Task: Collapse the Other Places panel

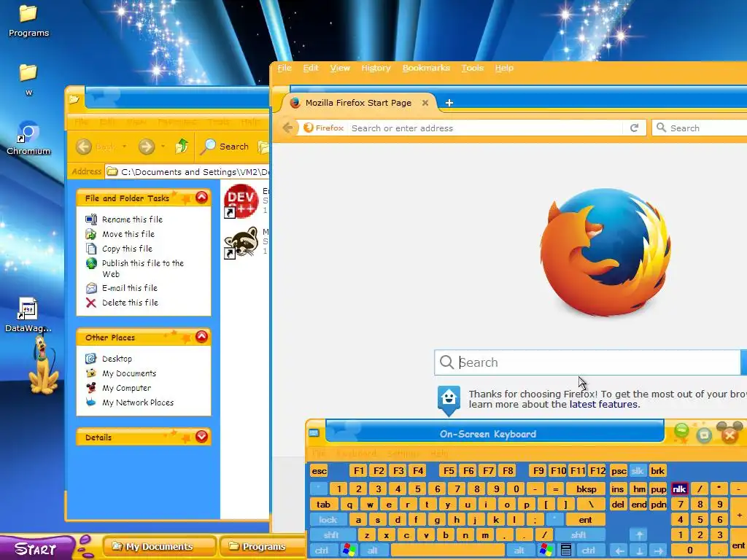Action: tap(201, 337)
